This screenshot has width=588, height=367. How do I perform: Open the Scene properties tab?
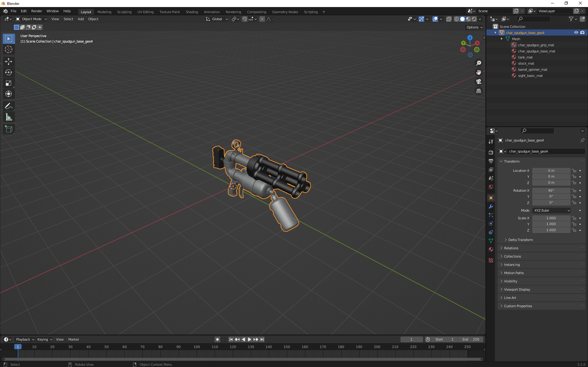pyautogui.click(x=491, y=178)
